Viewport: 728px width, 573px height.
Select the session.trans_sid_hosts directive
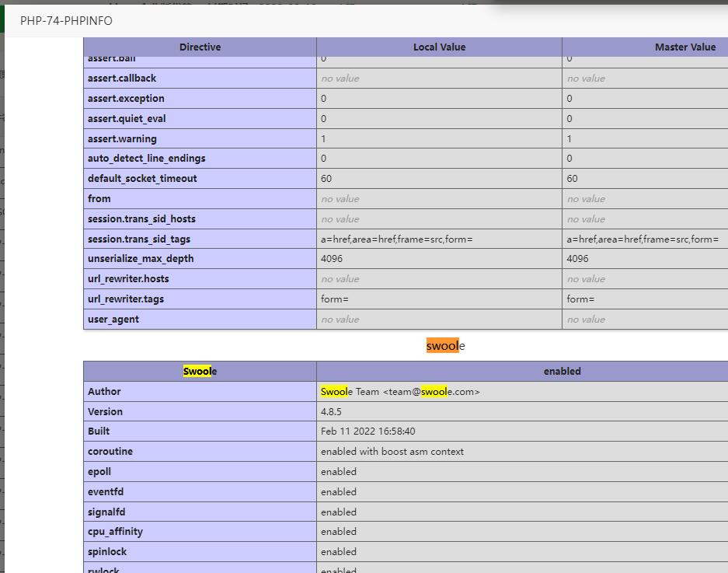[141, 219]
